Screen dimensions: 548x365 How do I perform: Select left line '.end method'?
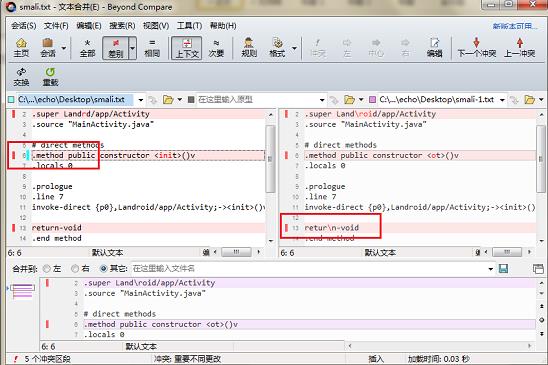pyautogui.click(x=57, y=238)
